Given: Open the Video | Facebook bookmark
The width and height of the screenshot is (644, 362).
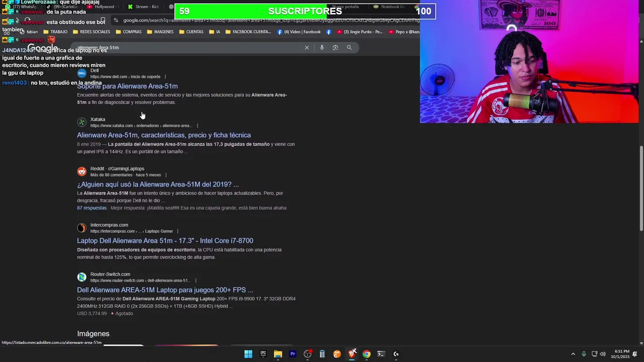Looking at the screenshot, I should pos(299,32).
